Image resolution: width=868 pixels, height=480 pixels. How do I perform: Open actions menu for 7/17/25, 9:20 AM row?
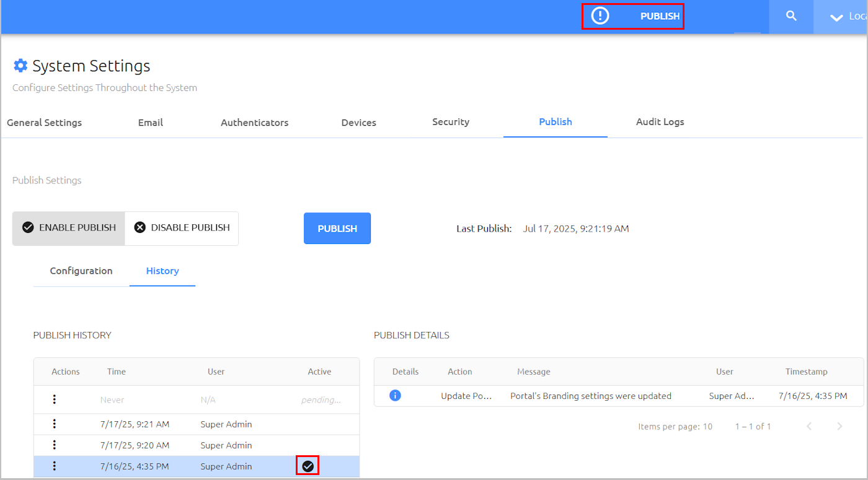pyautogui.click(x=55, y=445)
